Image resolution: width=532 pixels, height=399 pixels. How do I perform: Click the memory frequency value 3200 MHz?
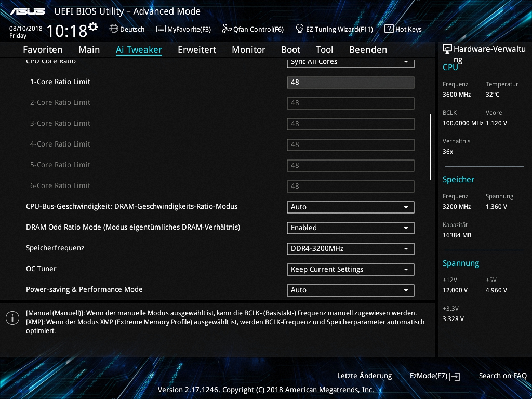click(x=457, y=206)
